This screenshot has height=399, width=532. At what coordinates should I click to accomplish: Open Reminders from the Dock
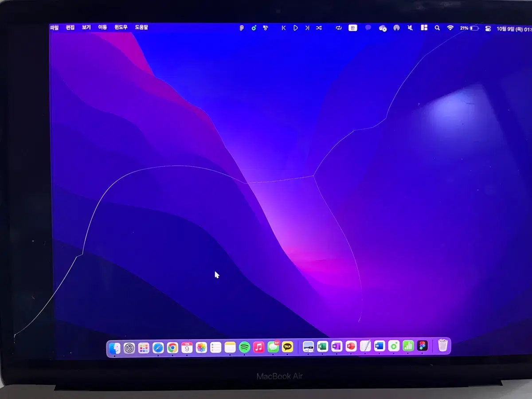(215, 348)
